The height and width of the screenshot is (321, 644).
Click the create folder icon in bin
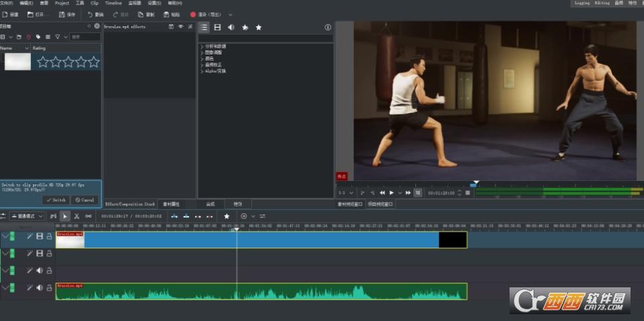[x=19, y=37]
